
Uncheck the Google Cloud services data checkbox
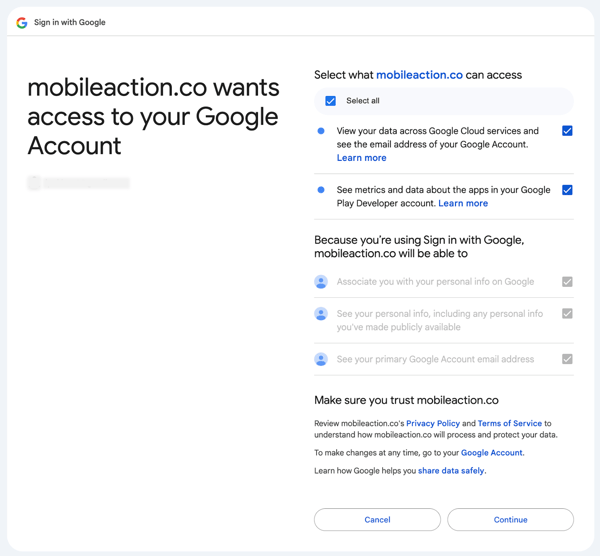(567, 131)
